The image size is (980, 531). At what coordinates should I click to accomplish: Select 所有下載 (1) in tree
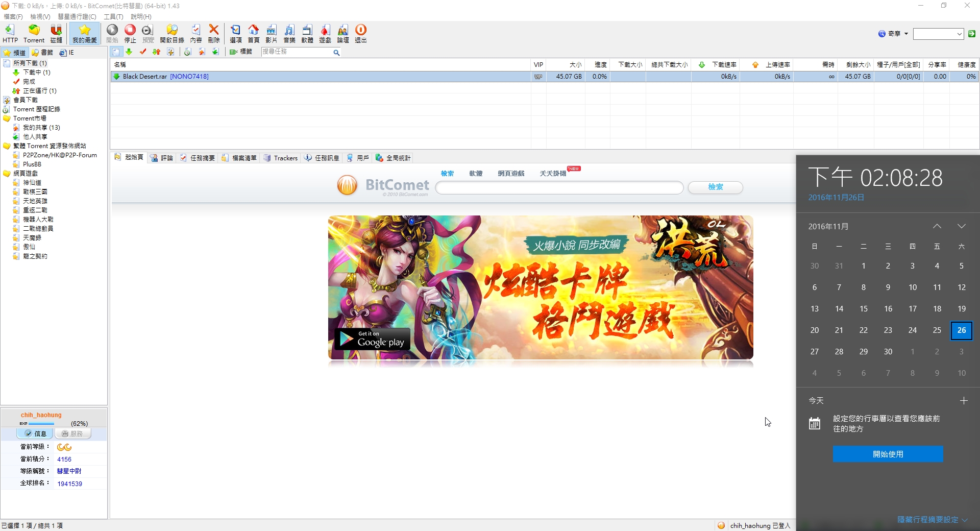pos(30,63)
